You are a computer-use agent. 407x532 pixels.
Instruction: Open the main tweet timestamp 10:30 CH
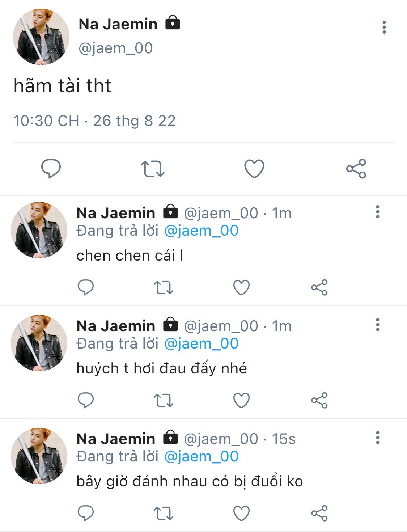pos(46,121)
